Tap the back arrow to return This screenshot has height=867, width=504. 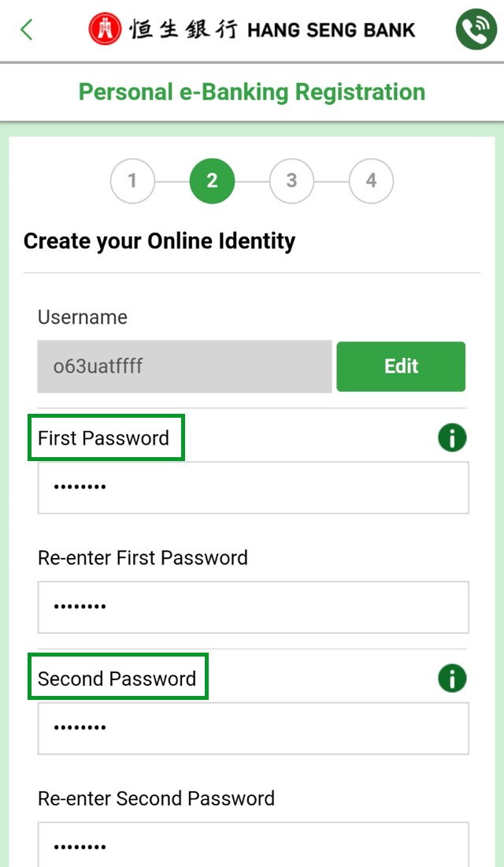pos(25,28)
